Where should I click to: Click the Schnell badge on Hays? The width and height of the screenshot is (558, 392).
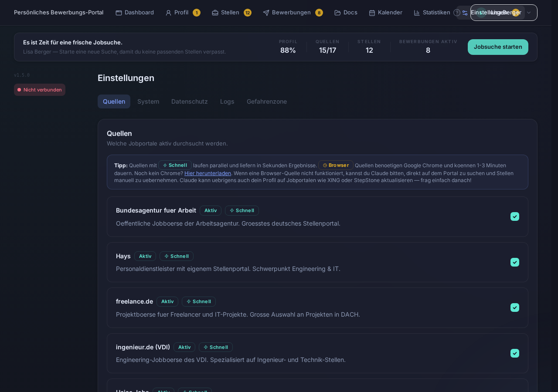177,256
